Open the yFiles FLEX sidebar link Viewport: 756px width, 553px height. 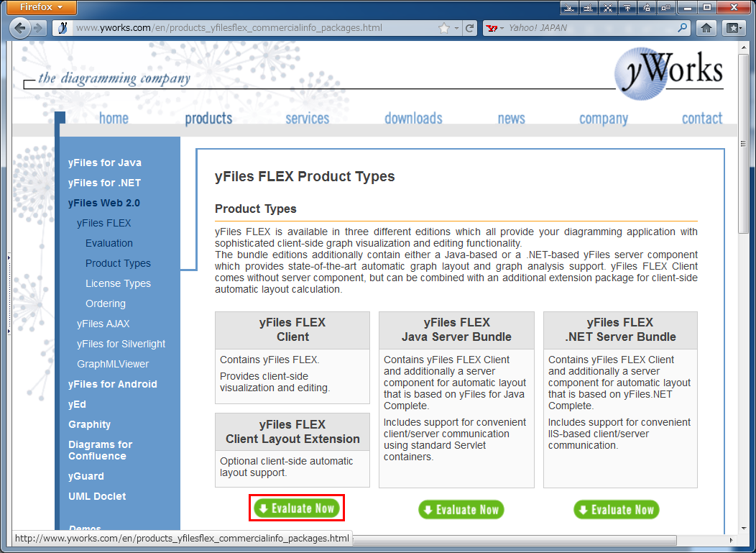click(103, 223)
